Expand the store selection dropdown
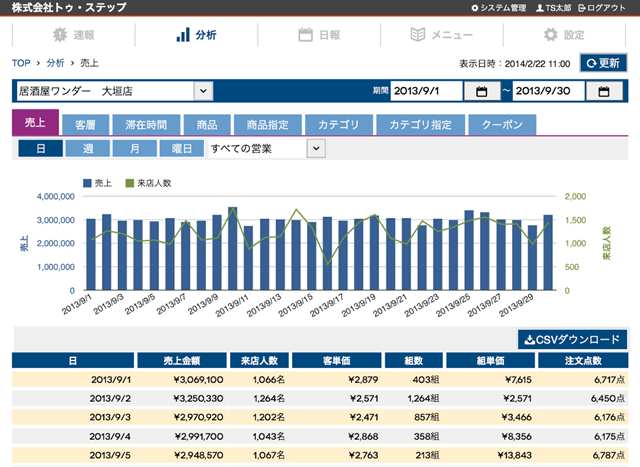The width and height of the screenshot is (640, 467). click(203, 91)
